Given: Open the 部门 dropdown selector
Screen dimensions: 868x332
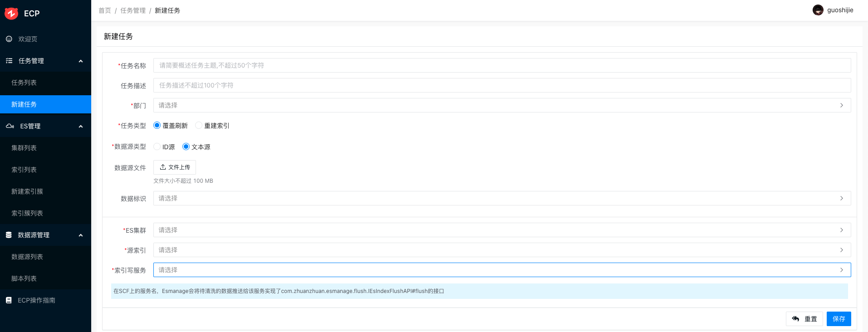Looking at the screenshot, I should [x=502, y=105].
